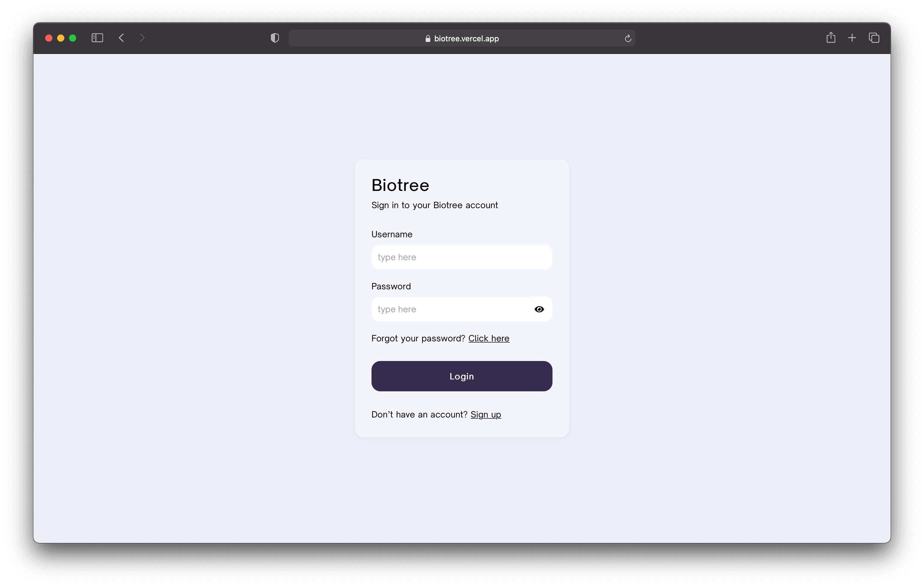Maximize the window with the green button
Screen dimensions: 924x587
click(73, 38)
